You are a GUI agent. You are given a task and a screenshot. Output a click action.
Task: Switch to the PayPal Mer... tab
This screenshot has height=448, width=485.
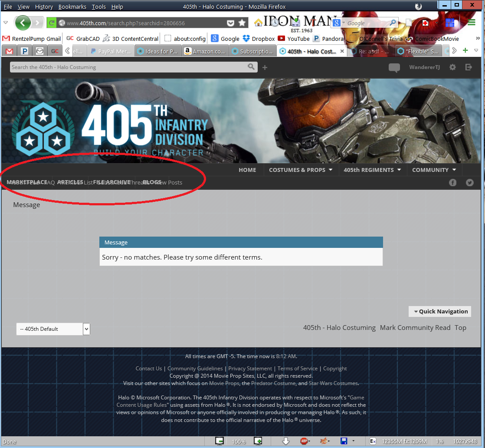pos(111,51)
